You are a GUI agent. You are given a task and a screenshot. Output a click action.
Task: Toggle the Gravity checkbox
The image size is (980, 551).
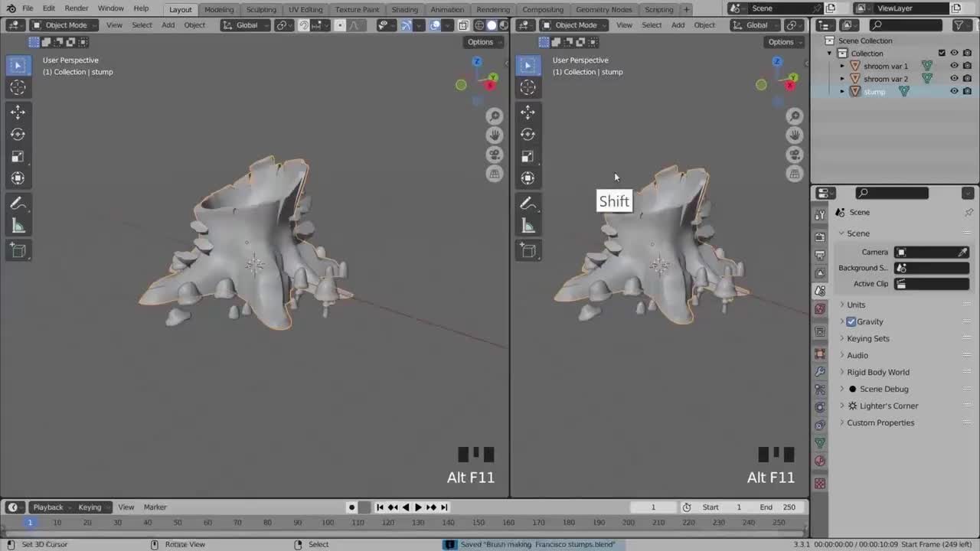click(x=851, y=321)
